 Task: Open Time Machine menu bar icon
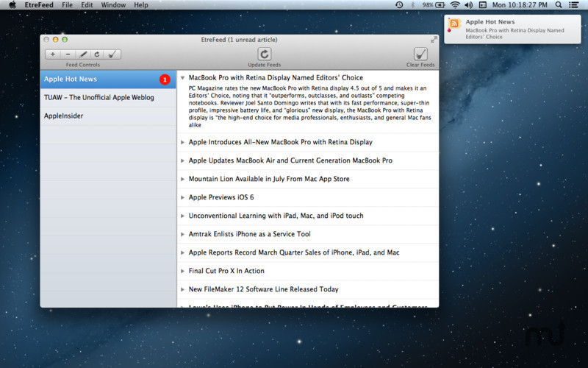click(x=399, y=5)
